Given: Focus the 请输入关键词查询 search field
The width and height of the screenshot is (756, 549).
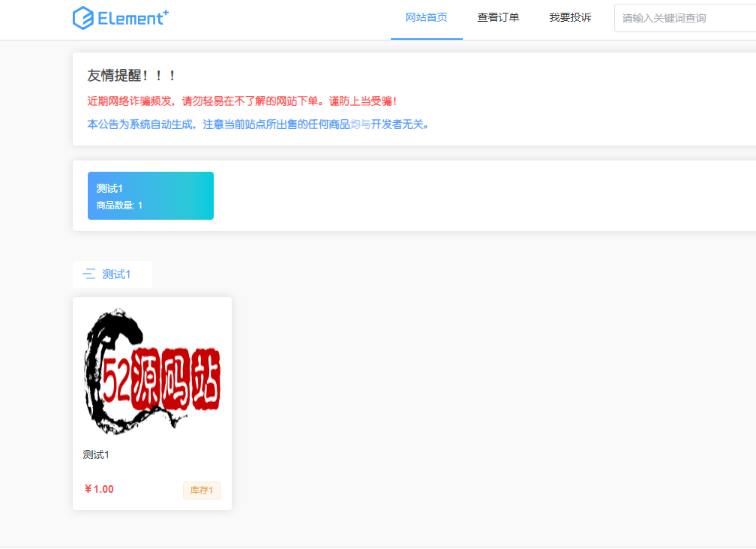Looking at the screenshot, I should (685, 18).
